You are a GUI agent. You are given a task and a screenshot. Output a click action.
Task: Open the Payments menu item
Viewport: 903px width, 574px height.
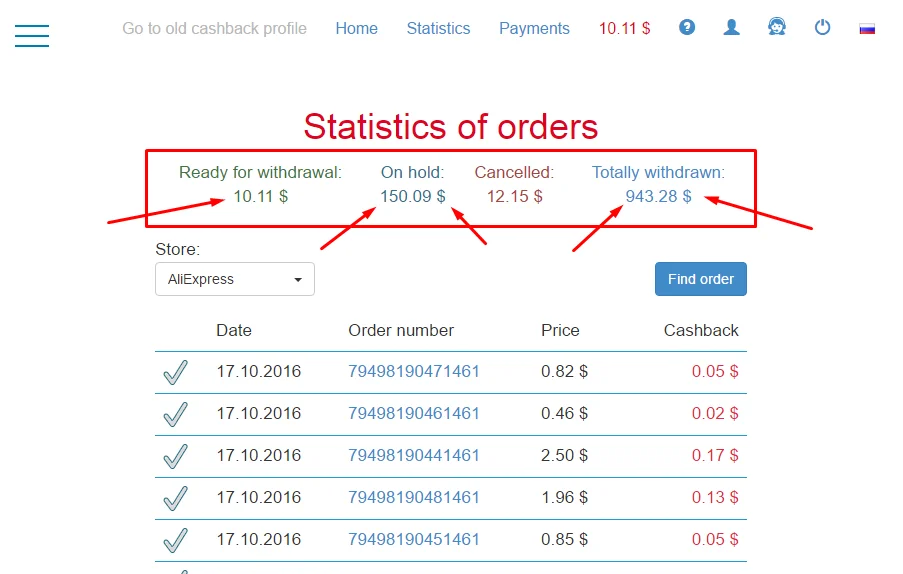tap(534, 28)
